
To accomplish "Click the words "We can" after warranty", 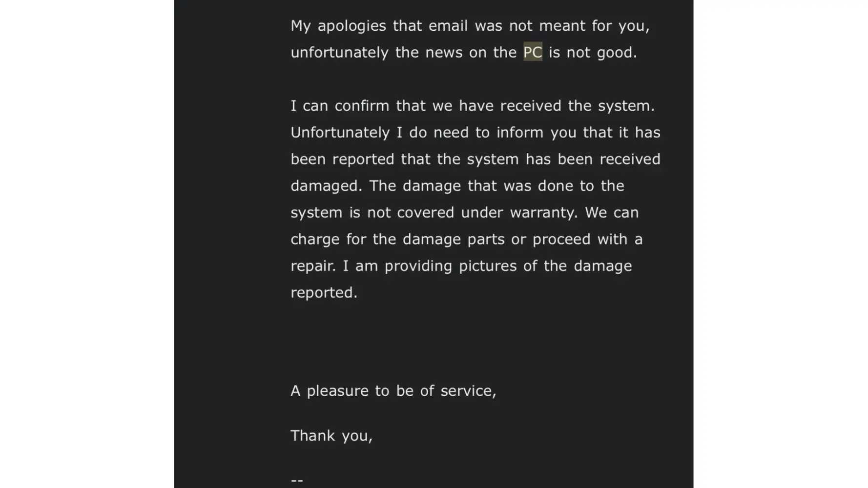I will click(x=612, y=213).
